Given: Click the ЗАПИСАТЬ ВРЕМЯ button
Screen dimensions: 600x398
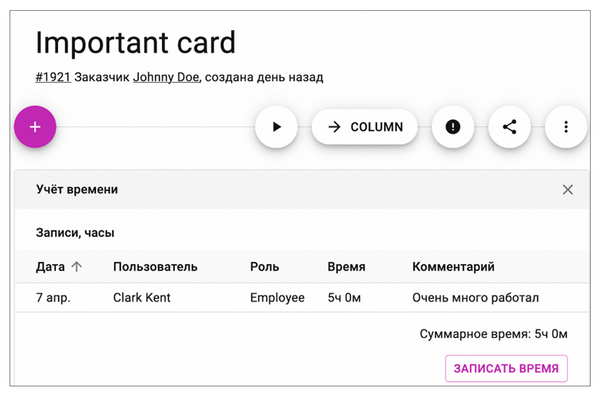Looking at the screenshot, I should coord(506,369).
